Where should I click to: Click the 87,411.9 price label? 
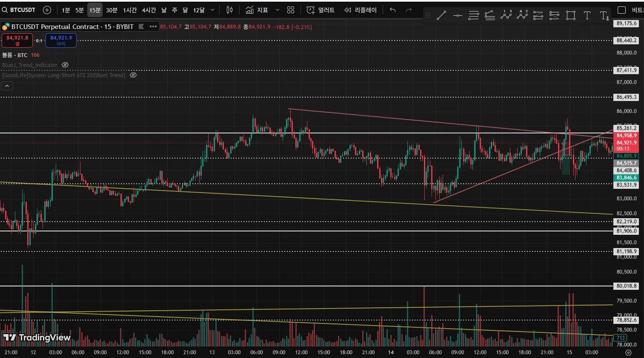[x=627, y=70]
